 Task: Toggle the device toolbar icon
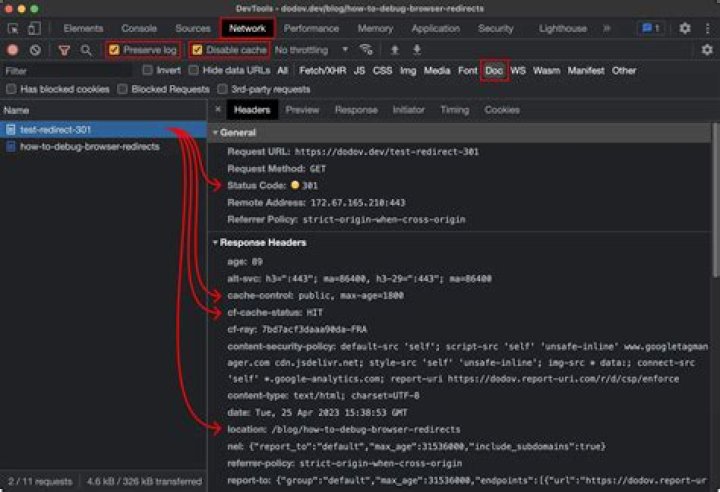click(34, 28)
